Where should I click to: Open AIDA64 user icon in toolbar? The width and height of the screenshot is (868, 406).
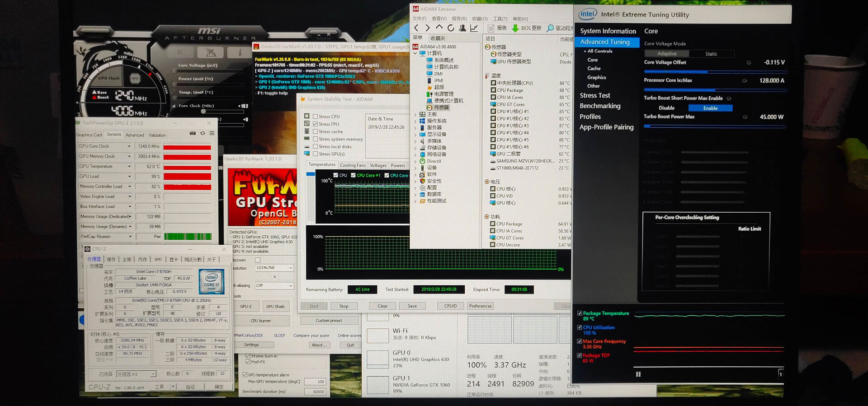coord(462,28)
